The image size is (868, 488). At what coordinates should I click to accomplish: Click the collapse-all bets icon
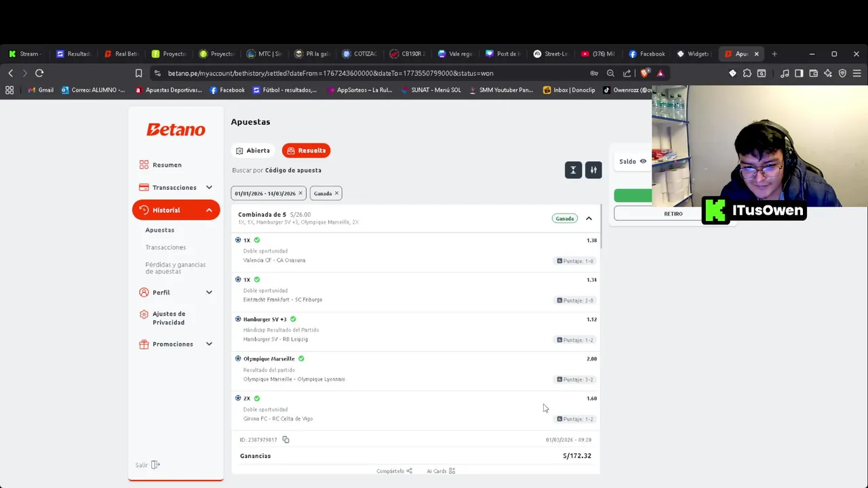pos(573,170)
